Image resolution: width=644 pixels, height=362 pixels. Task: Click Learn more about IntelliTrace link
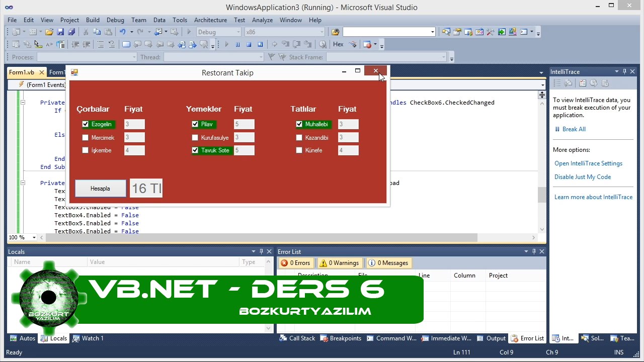[x=593, y=197]
